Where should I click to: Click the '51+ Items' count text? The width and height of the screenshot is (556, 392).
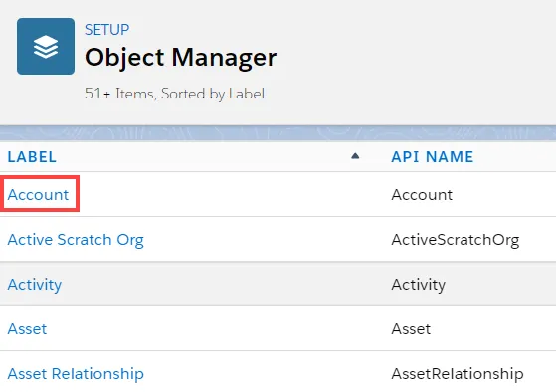tap(119, 94)
